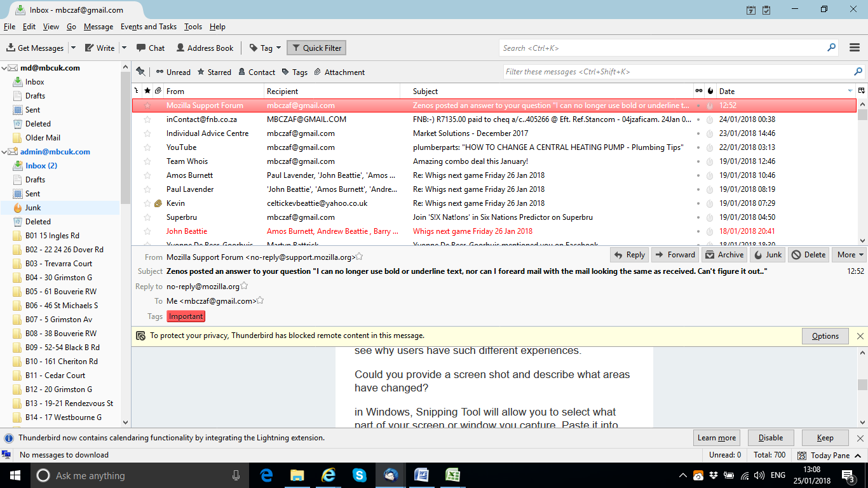Click read-status dot on Team Whois row
This screenshot has width=868, height=488.
(699, 161)
